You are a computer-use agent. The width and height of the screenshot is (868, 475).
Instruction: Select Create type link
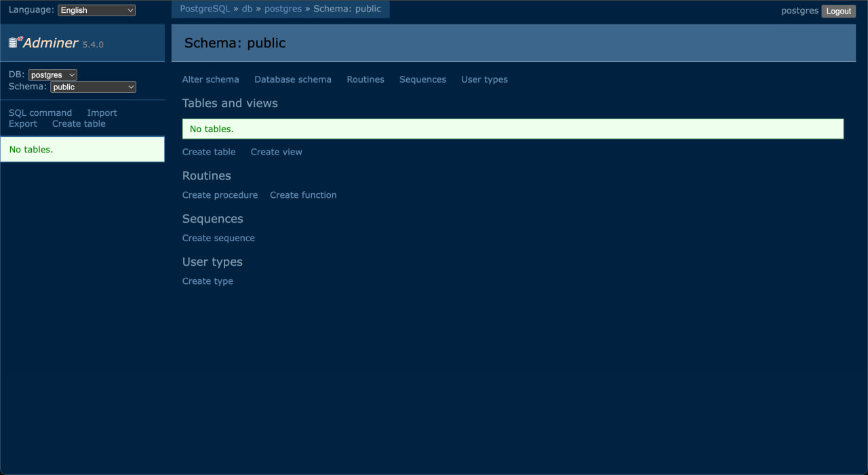point(208,281)
